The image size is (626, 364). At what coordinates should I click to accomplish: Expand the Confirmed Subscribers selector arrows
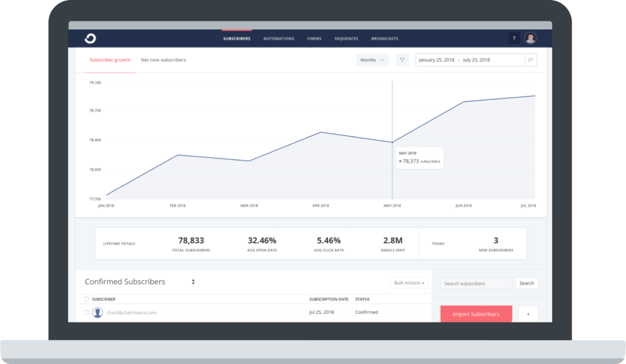[x=193, y=282]
